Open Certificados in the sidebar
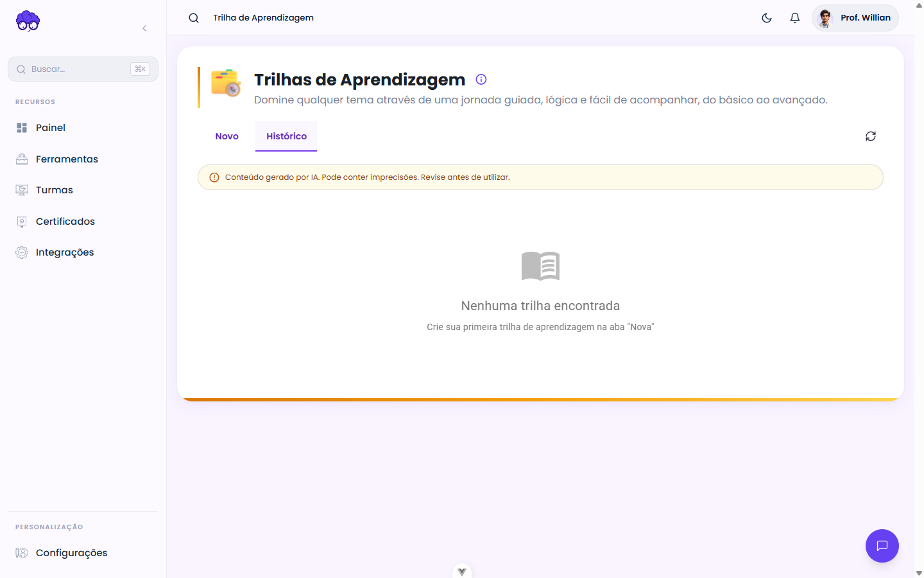Image resolution: width=924 pixels, height=578 pixels. click(83, 222)
